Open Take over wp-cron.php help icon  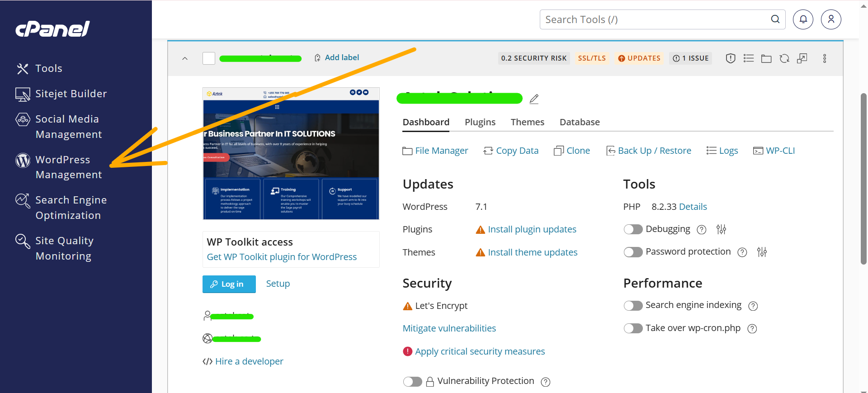pyautogui.click(x=752, y=329)
